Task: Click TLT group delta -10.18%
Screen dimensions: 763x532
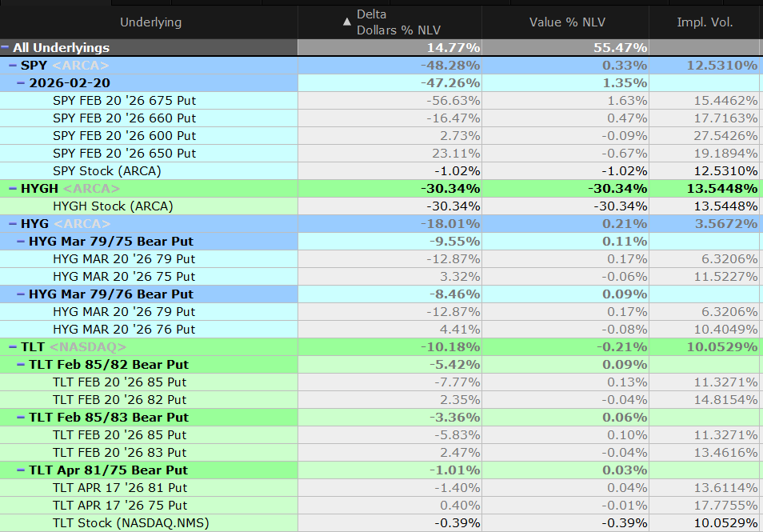Action: 450,346
